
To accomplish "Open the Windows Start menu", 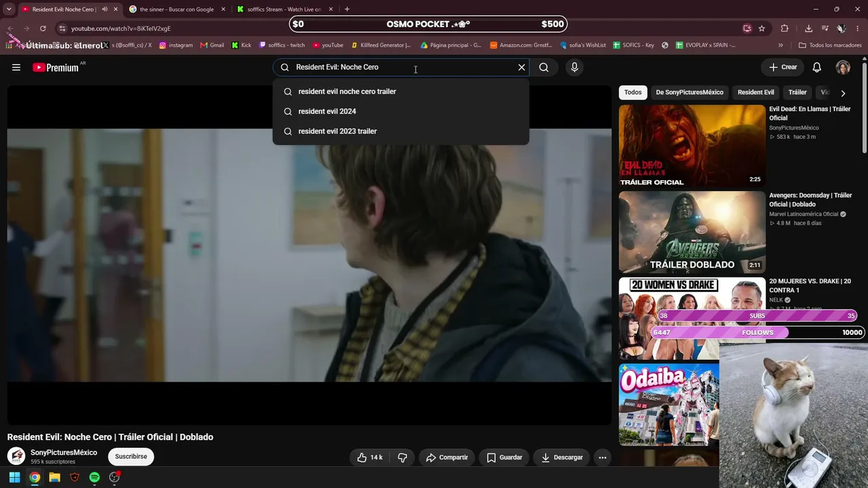I will click(x=14, y=477).
